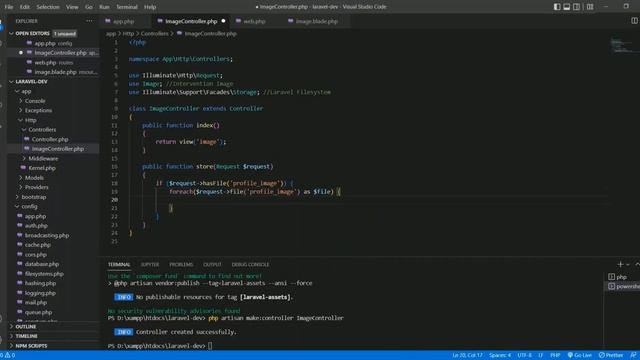Expand TIMELINE section
Viewport: 640px width, 360px height.
(26, 336)
